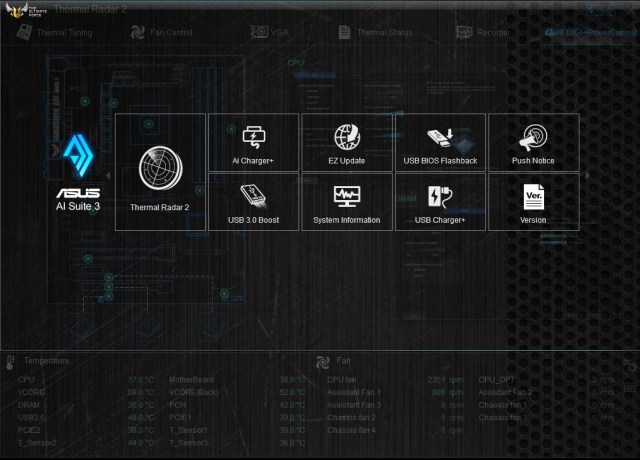The height and width of the screenshot is (460, 640).
Task: Click the Fan section icon
Action: click(322, 362)
